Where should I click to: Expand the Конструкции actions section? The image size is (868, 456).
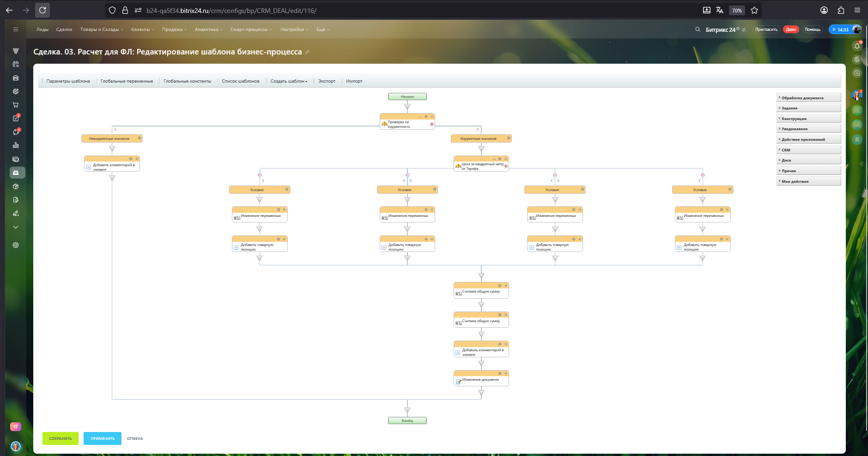click(808, 119)
